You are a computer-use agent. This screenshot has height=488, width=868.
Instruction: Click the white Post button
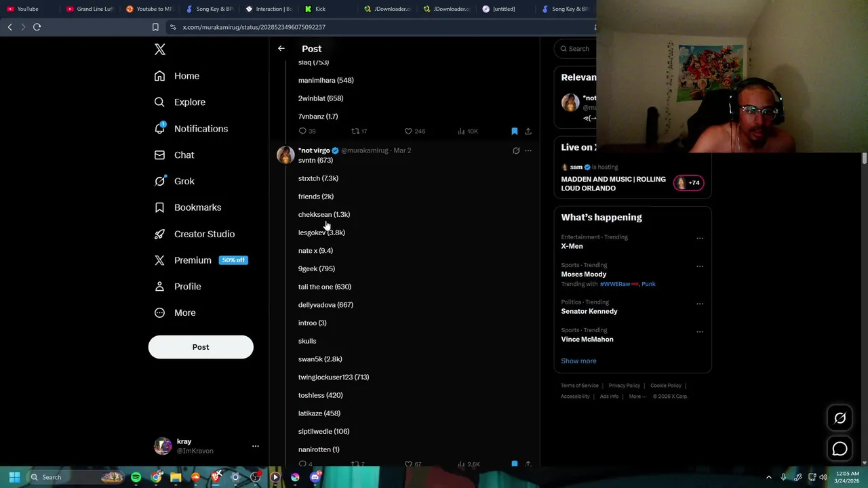201,347
